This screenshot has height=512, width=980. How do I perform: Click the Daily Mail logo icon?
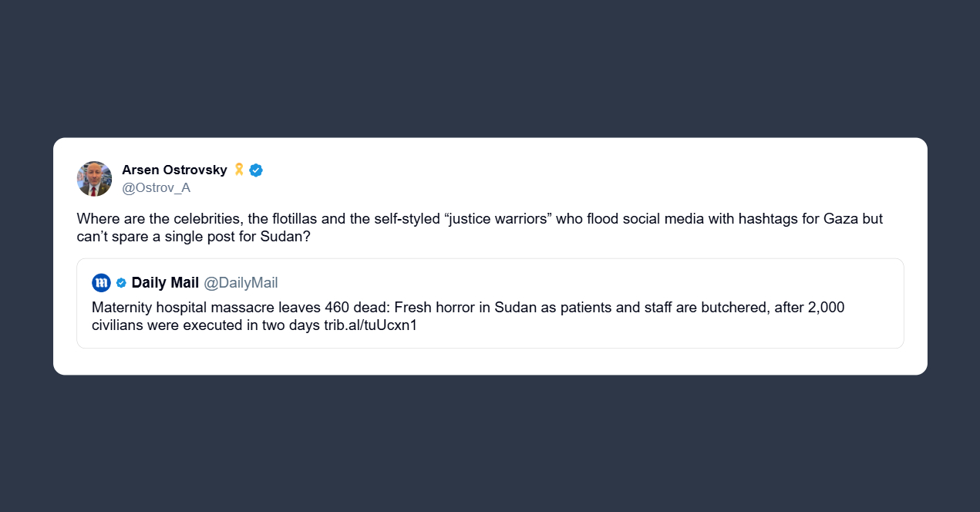tap(101, 283)
